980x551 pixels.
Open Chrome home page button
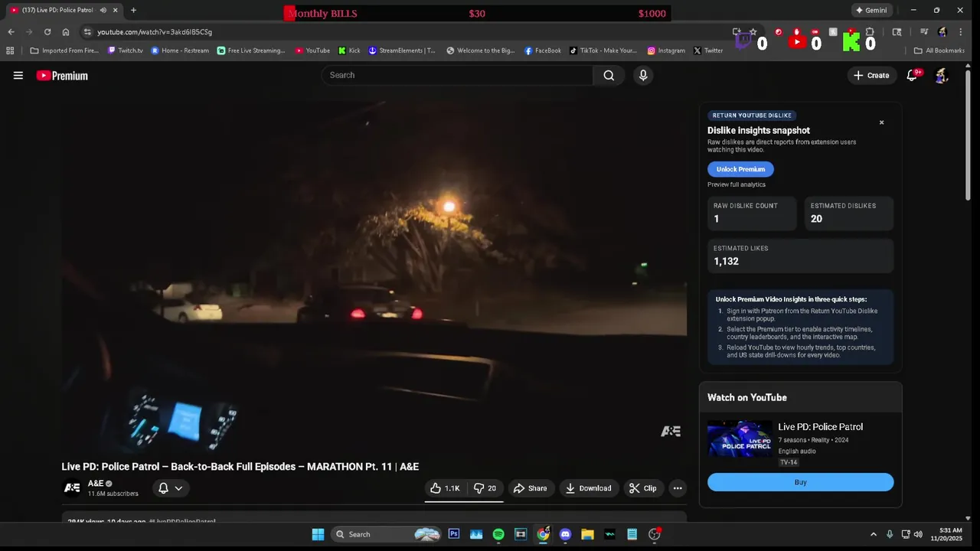click(x=66, y=32)
